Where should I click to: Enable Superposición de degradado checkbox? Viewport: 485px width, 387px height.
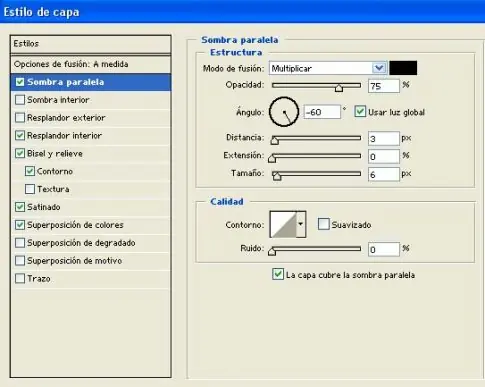coord(20,243)
